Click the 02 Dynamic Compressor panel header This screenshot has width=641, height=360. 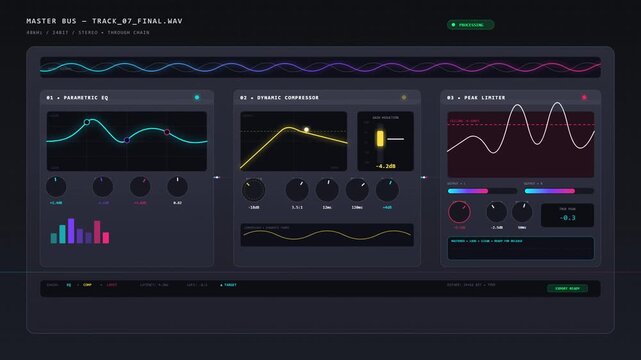(x=327, y=98)
